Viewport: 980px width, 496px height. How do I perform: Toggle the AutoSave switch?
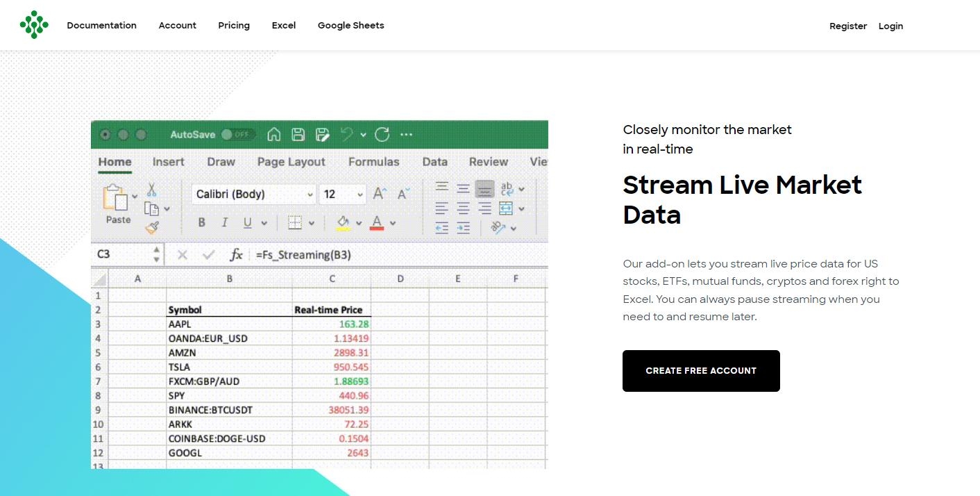tap(238, 135)
